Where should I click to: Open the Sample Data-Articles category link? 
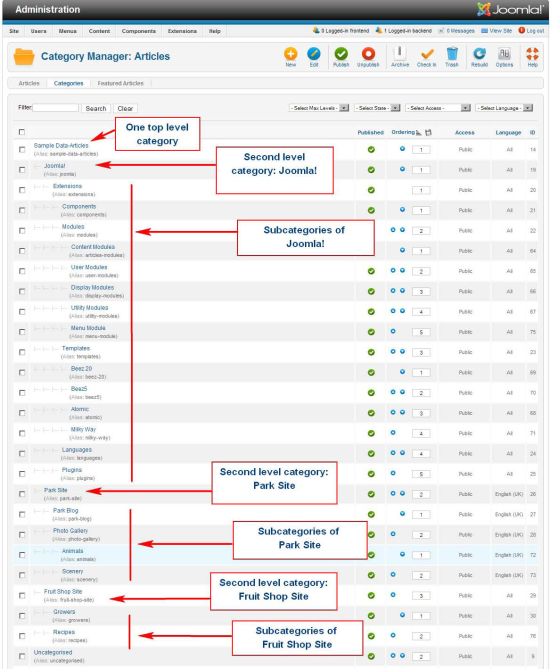click(61, 145)
